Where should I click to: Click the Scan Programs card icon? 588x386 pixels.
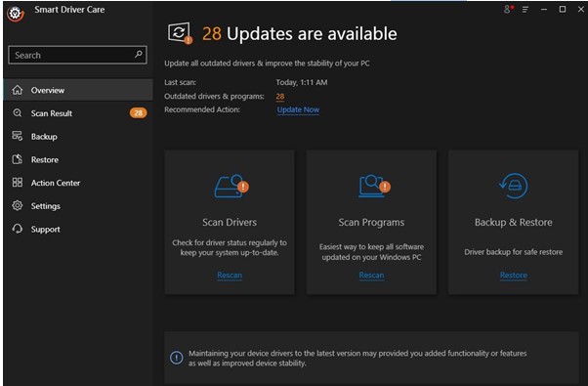[374, 186]
